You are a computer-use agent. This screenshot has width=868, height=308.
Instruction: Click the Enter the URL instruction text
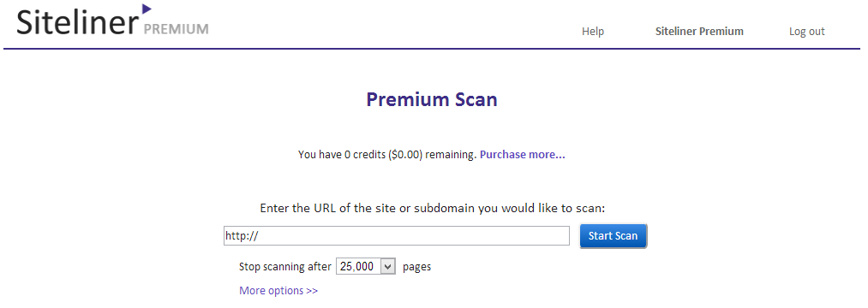(433, 209)
